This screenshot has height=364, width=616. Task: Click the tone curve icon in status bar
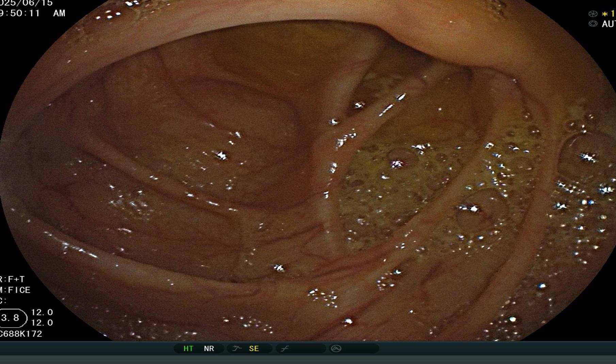point(285,348)
